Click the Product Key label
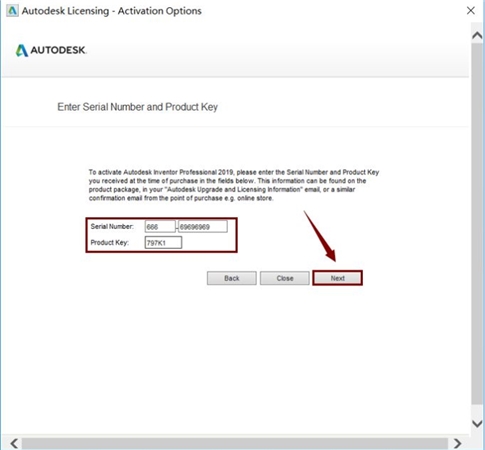Screen dimensions: 485x450 click(x=110, y=242)
